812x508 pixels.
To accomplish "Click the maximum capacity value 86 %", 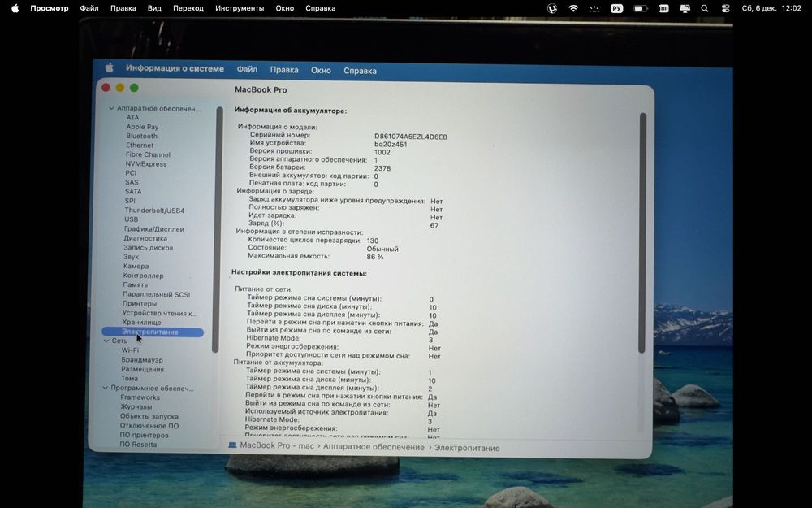I will pos(375,257).
